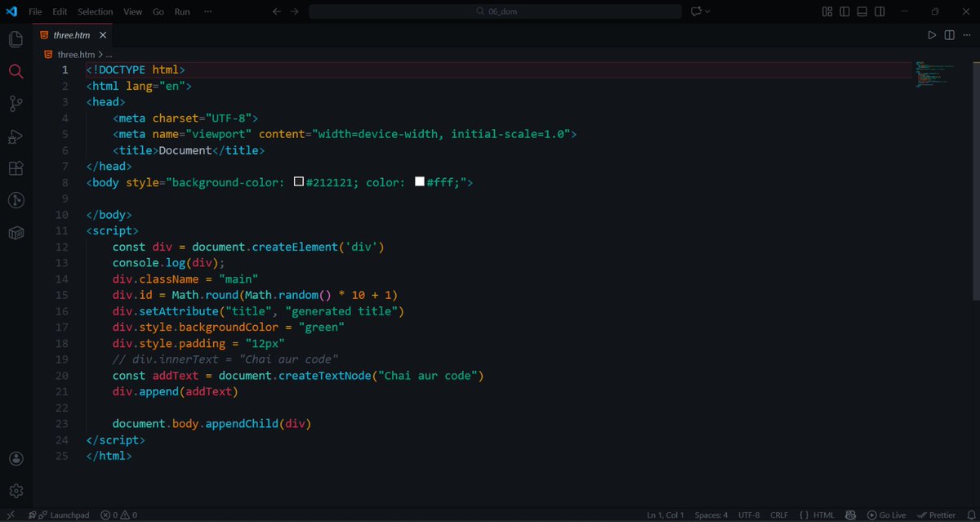The width and height of the screenshot is (980, 522).
Task: Open the Customize Layout icon
Action: tap(827, 11)
